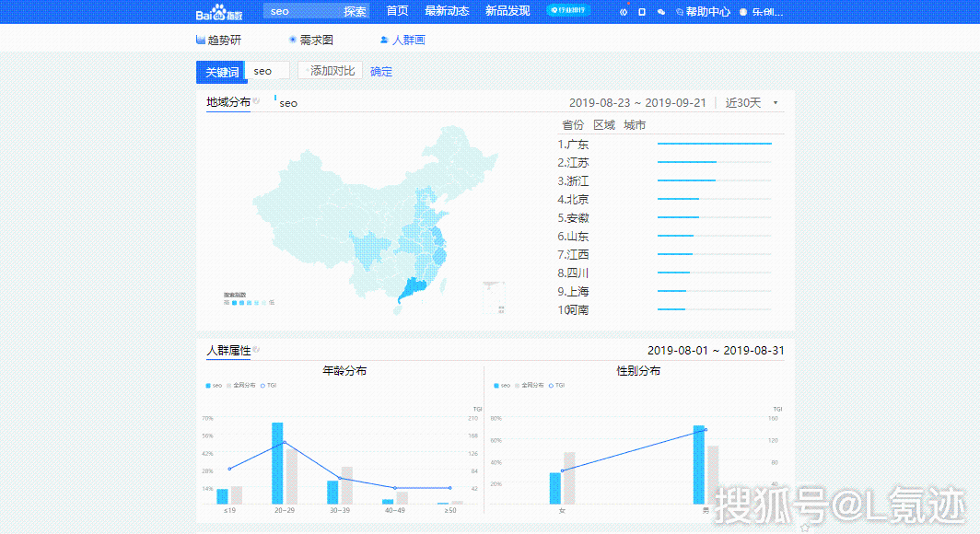This screenshot has width=980, height=534.
Task: Click the Baidu Index logo
Action: click(217, 12)
